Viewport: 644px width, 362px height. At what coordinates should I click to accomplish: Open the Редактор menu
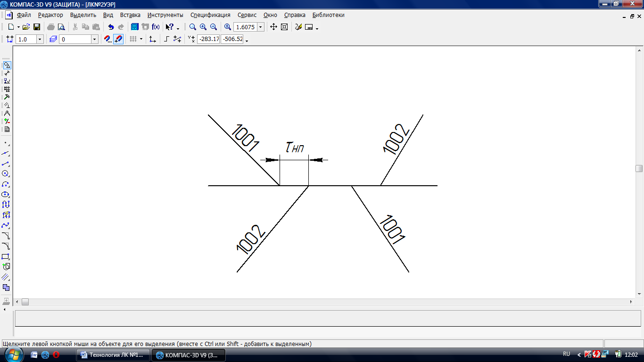(x=50, y=15)
